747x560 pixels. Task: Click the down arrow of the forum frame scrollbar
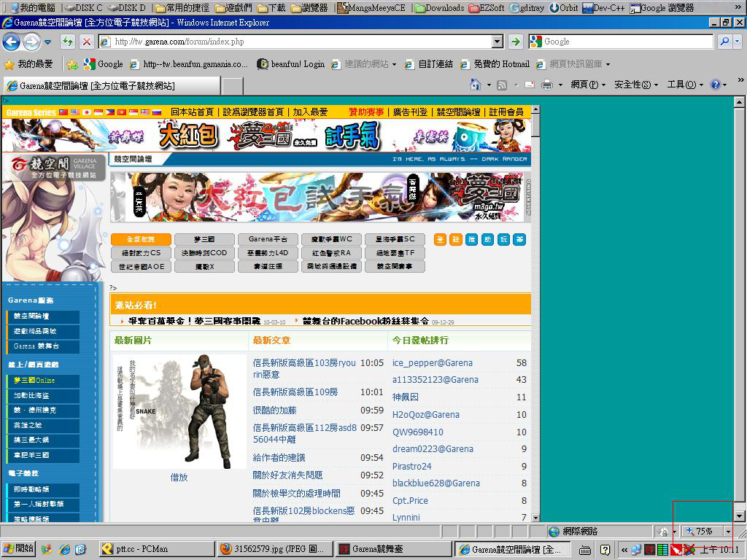535,517
